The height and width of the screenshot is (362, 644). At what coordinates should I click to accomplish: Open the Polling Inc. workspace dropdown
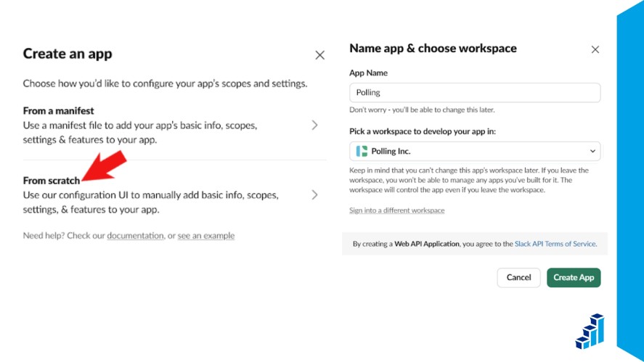(x=475, y=151)
